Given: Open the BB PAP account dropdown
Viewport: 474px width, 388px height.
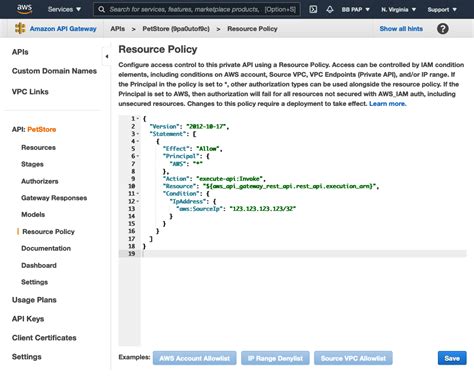Looking at the screenshot, I should coord(356,9).
